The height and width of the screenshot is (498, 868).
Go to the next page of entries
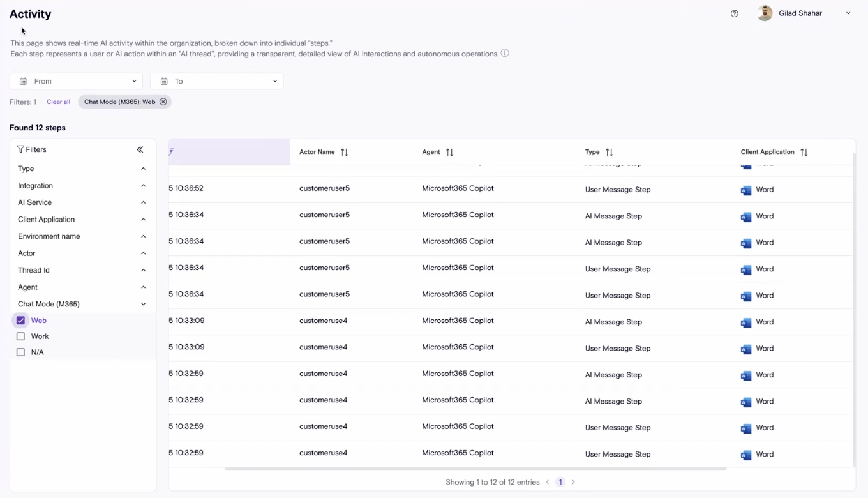click(x=573, y=482)
